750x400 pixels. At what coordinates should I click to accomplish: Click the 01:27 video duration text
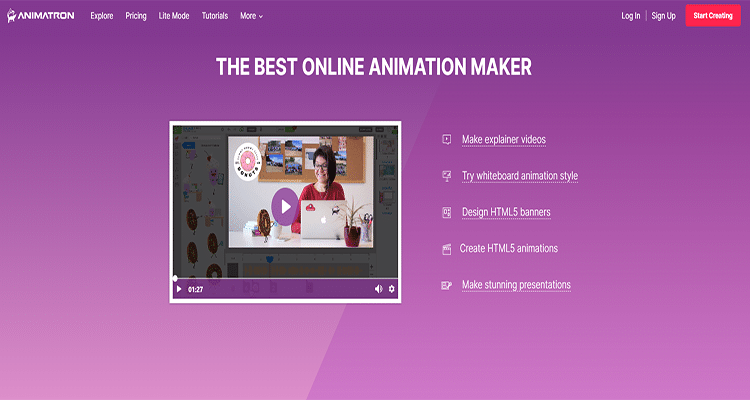coord(195,289)
